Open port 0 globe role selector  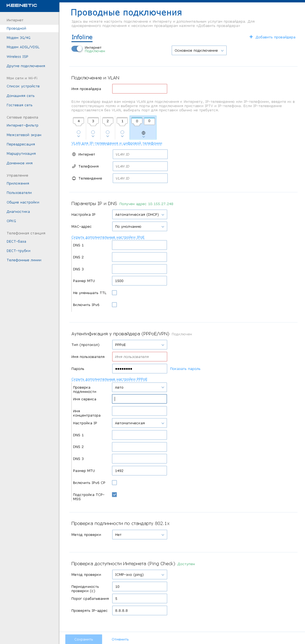[144, 134]
